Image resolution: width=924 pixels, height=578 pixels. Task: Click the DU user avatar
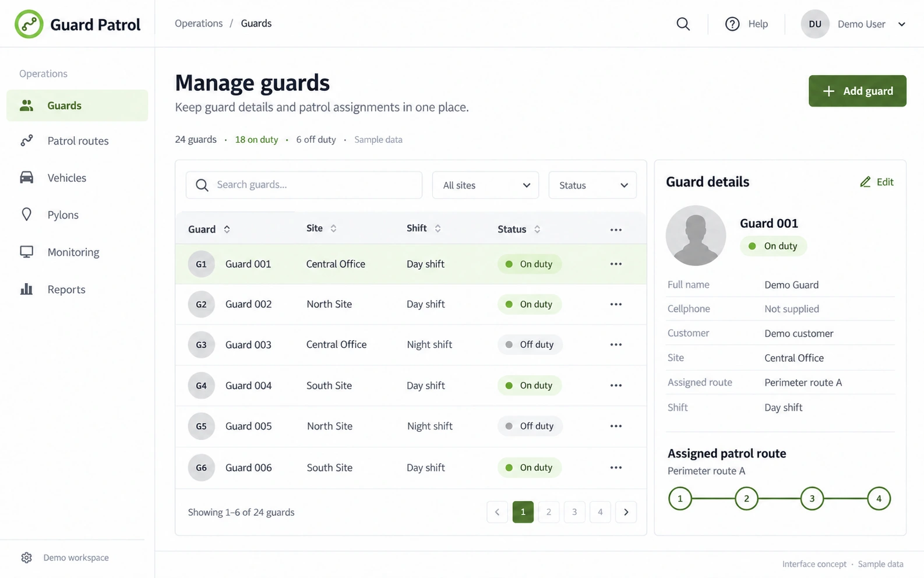point(815,24)
